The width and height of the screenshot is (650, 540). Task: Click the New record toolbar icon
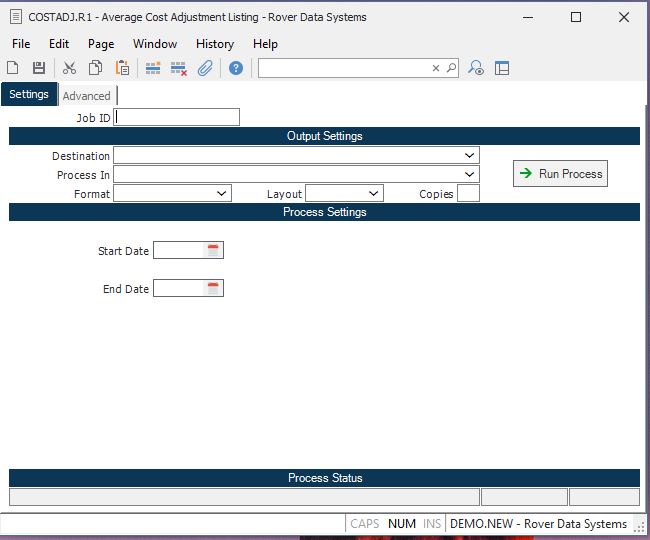13,68
